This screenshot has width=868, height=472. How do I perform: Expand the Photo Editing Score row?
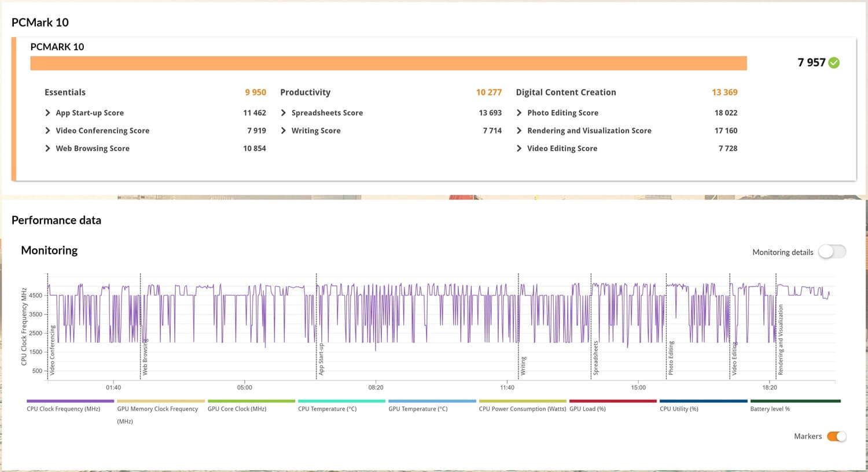(x=519, y=113)
